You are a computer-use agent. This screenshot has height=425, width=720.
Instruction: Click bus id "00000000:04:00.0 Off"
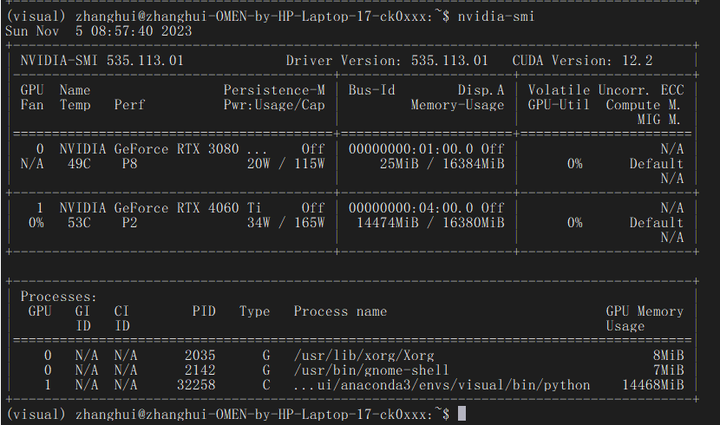click(x=426, y=208)
